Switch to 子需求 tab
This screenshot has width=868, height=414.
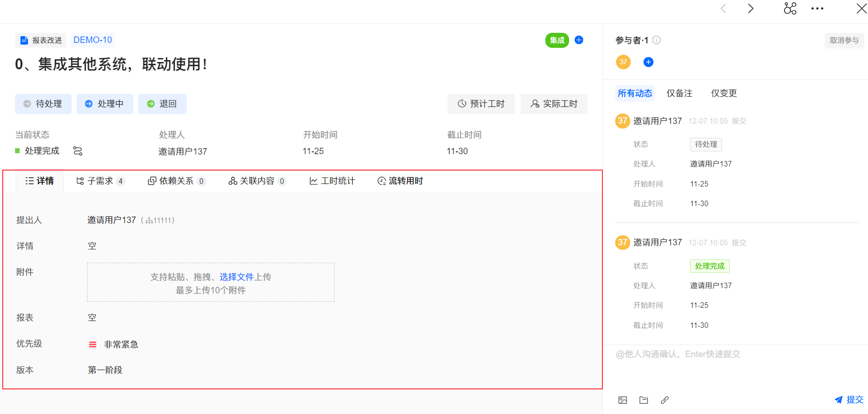[100, 181]
